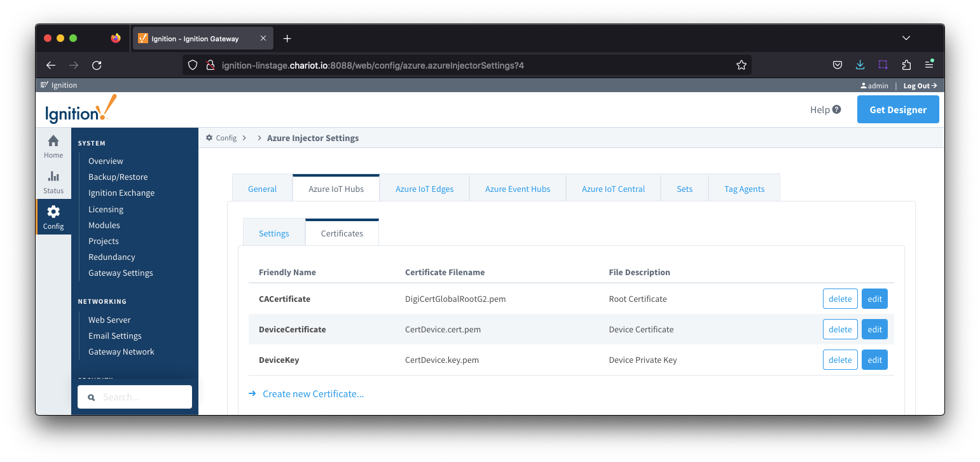The height and width of the screenshot is (462, 980).
Task: Edit the DeviceKey certificate
Action: pyautogui.click(x=874, y=360)
